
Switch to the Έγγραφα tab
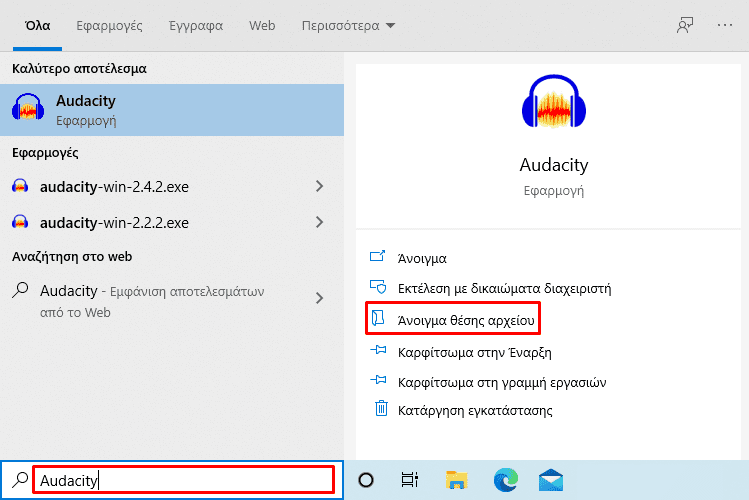point(196,25)
